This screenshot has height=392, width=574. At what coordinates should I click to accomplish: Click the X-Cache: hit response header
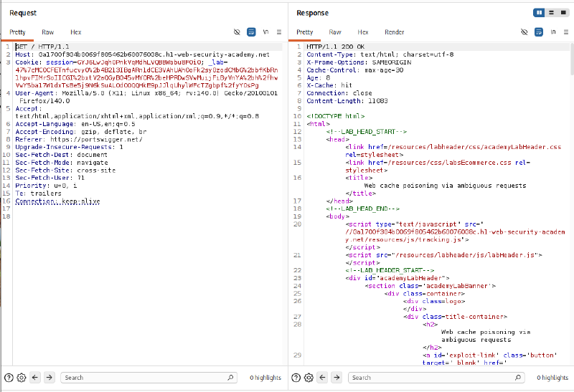(x=329, y=85)
